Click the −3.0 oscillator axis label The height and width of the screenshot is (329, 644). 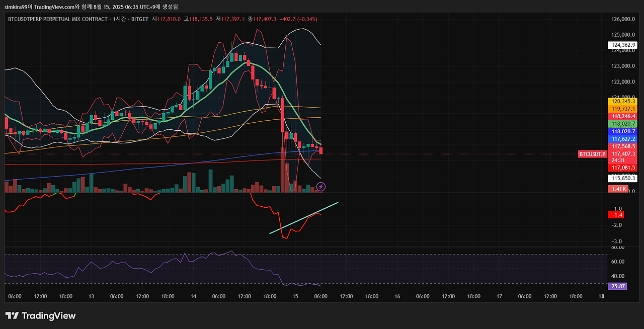[x=617, y=241]
